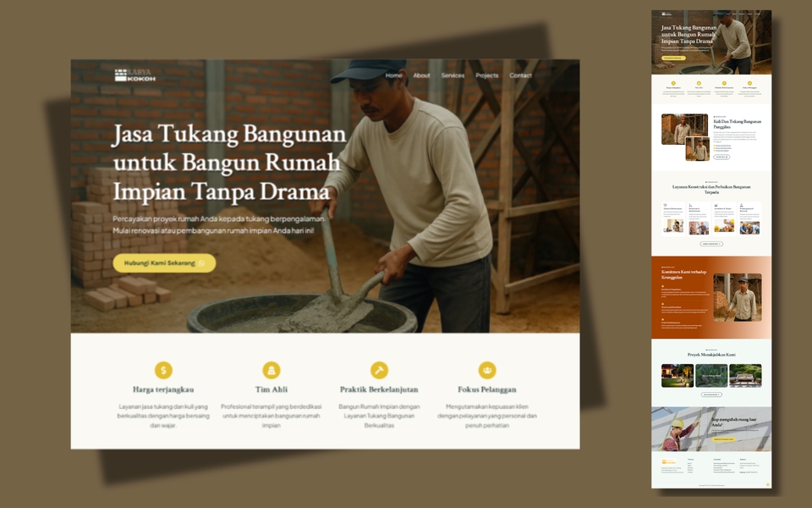Click the hammer Praktik Berkelanjutan icon
Screen dimensions: 812x508
coord(379,370)
